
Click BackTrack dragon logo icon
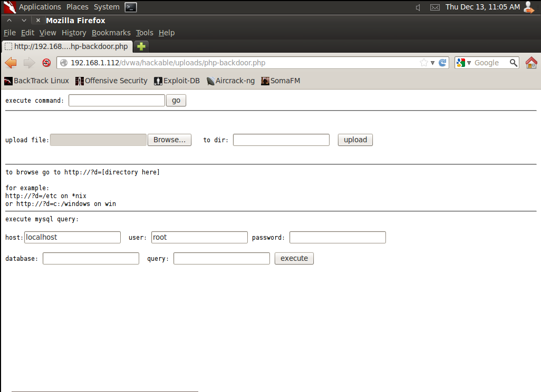point(9,7)
